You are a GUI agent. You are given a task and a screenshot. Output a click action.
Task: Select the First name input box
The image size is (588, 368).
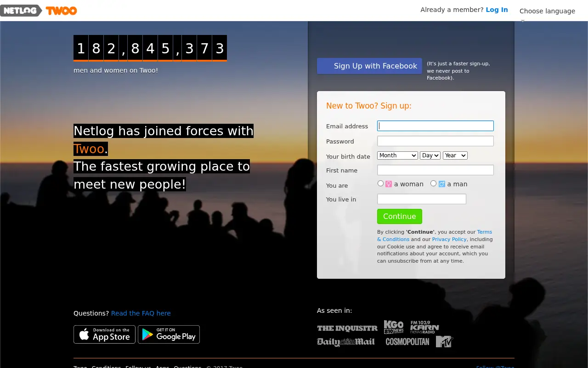click(435, 170)
